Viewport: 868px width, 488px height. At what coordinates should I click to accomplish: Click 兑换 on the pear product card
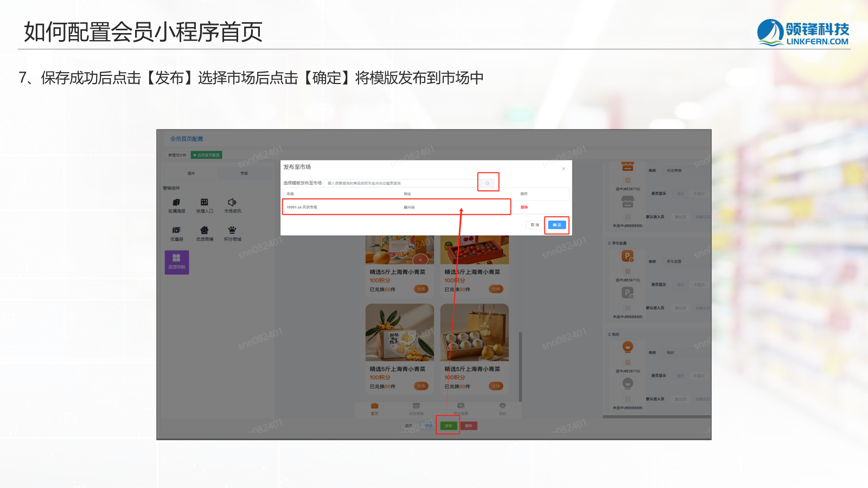(496, 386)
